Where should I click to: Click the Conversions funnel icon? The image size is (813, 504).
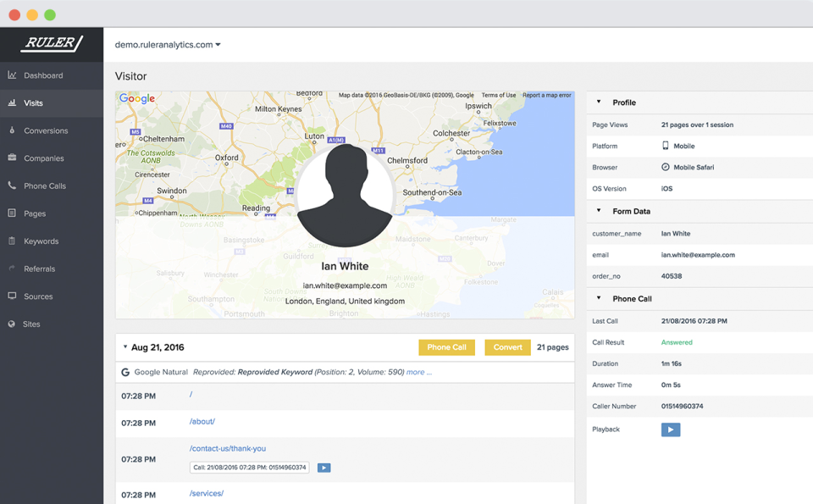14,130
